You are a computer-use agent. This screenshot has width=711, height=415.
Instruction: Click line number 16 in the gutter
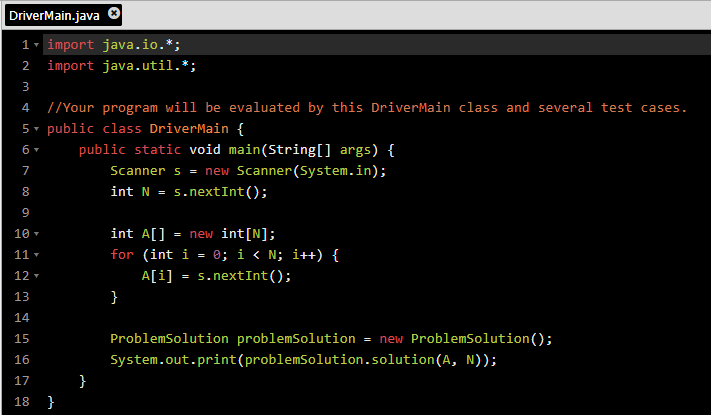tap(22, 360)
